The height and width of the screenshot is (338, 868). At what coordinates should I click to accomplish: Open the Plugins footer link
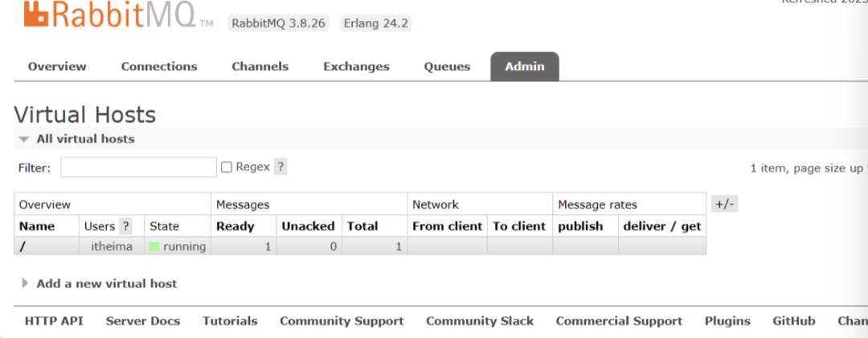coord(728,321)
